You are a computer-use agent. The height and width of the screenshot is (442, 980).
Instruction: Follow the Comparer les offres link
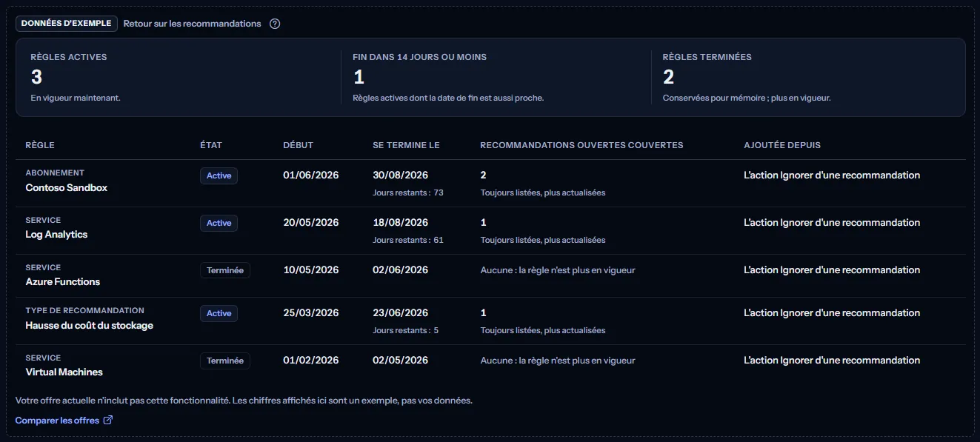coord(64,421)
